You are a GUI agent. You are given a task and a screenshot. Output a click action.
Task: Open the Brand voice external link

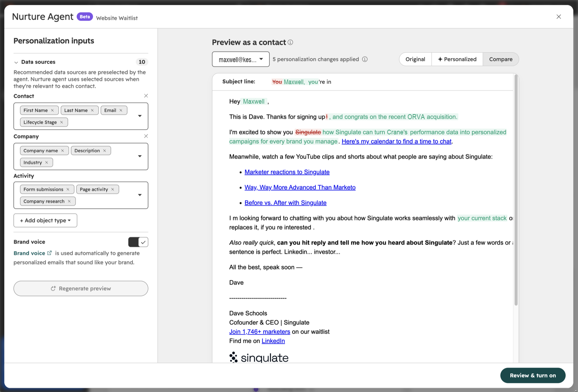[x=33, y=253]
